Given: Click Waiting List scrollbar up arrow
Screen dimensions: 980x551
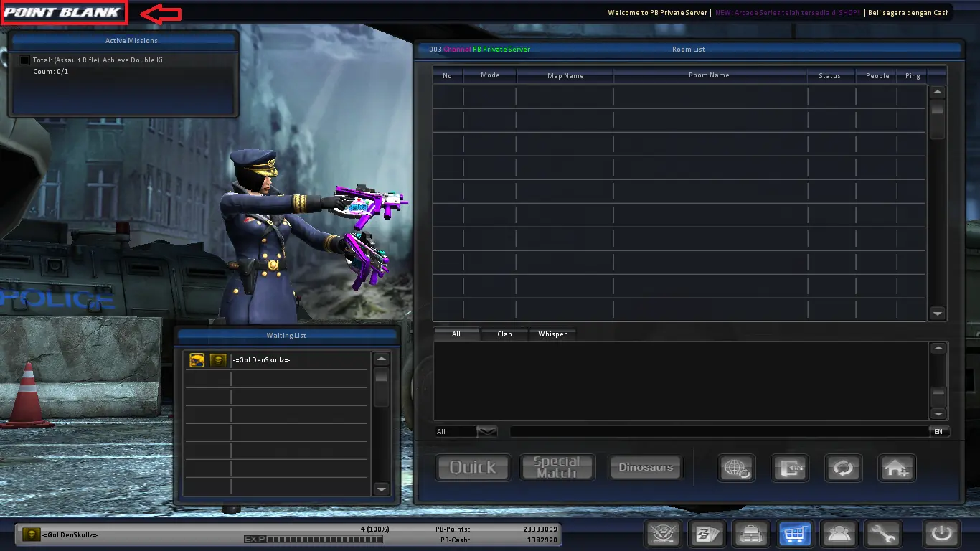Looking at the screenshot, I should pyautogui.click(x=382, y=359).
